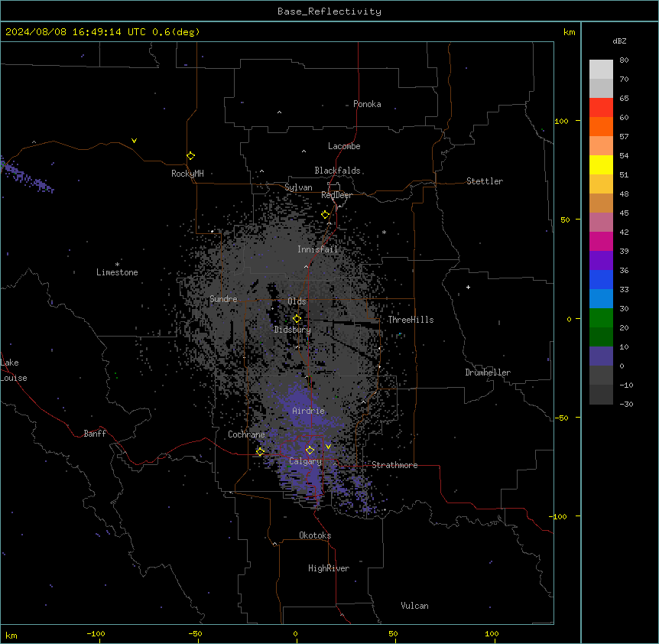Click the Banff label

[x=95, y=434]
